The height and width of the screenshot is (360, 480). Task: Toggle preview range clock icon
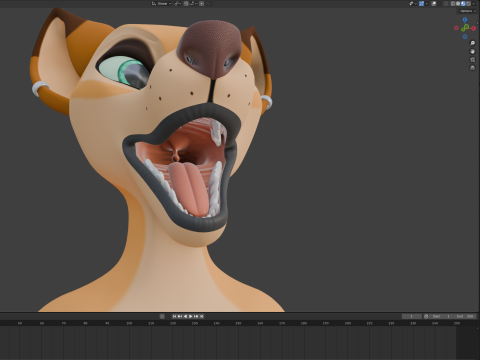(426, 316)
